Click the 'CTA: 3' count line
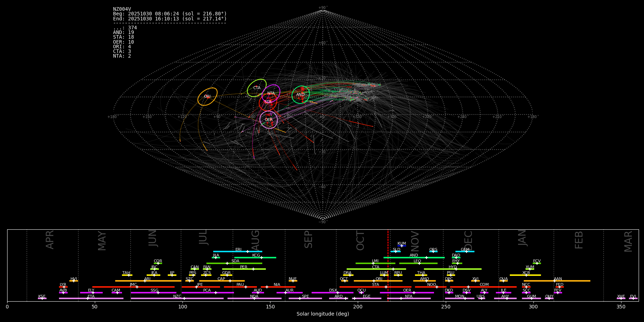 (122, 52)
